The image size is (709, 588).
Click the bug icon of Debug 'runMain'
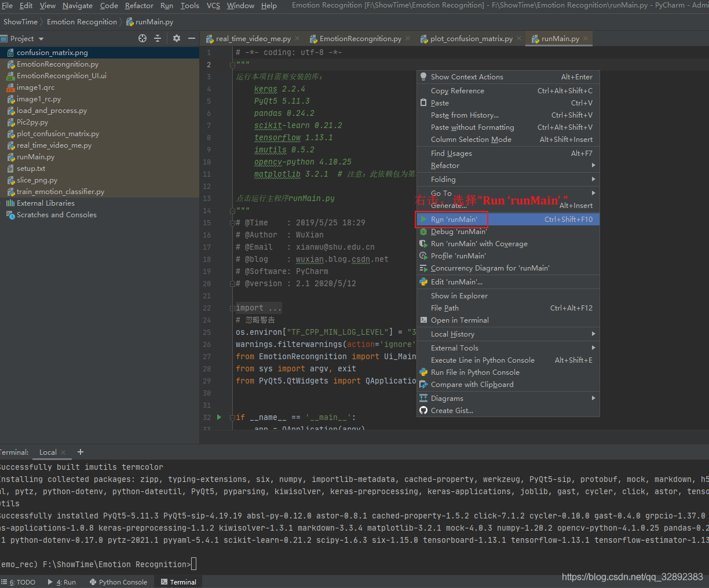point(423,232)
